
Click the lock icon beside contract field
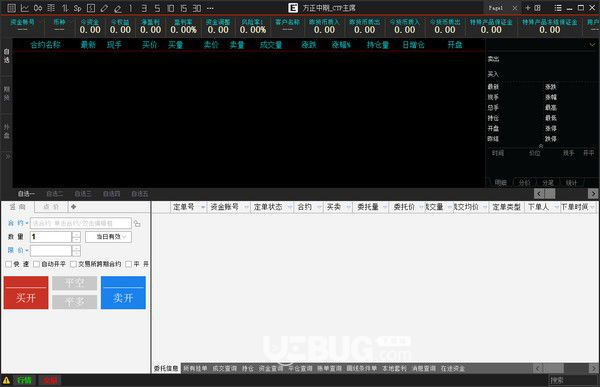[x=137, y=223]
